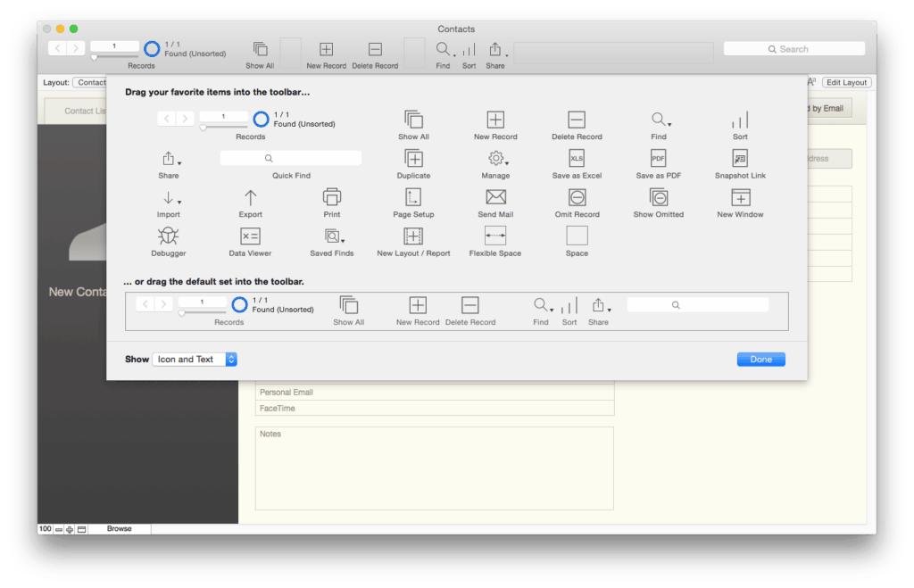The width and height of the screenshot is (914, 588).
Task: Click the next-record arrow in the palette
Action: 185,119
